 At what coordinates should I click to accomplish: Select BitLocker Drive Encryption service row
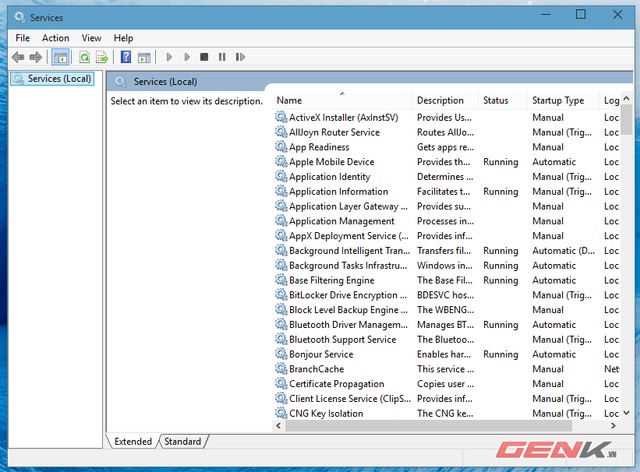(x=447, y=295)
